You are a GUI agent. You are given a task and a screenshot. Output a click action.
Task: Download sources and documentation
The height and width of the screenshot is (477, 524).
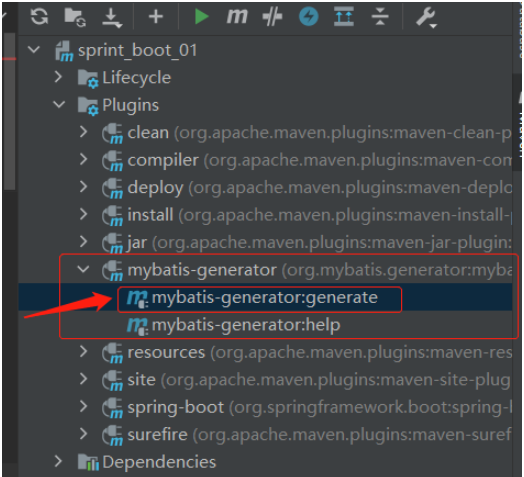[x=112, y=17]
